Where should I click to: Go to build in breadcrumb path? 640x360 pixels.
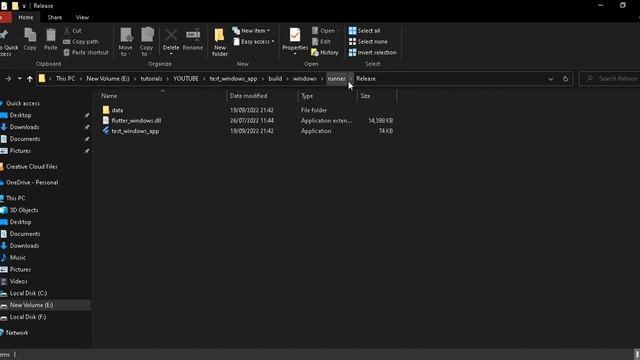[275, 79]
